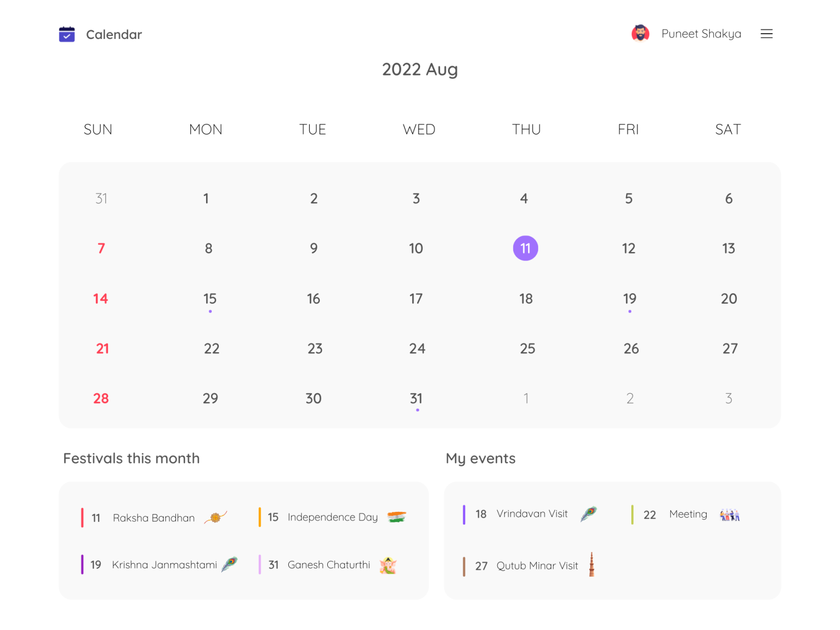Open the Krishna Janmashtami festival entry

coord(160,565)
